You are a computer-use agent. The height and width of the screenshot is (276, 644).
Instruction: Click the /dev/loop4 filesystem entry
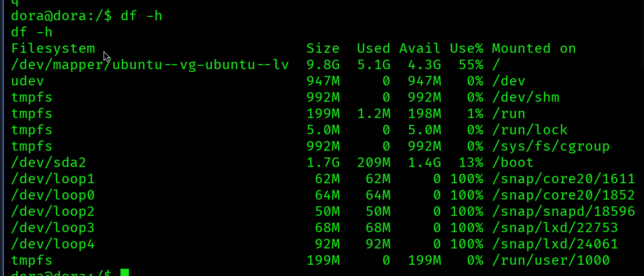[x=53, y=245]
